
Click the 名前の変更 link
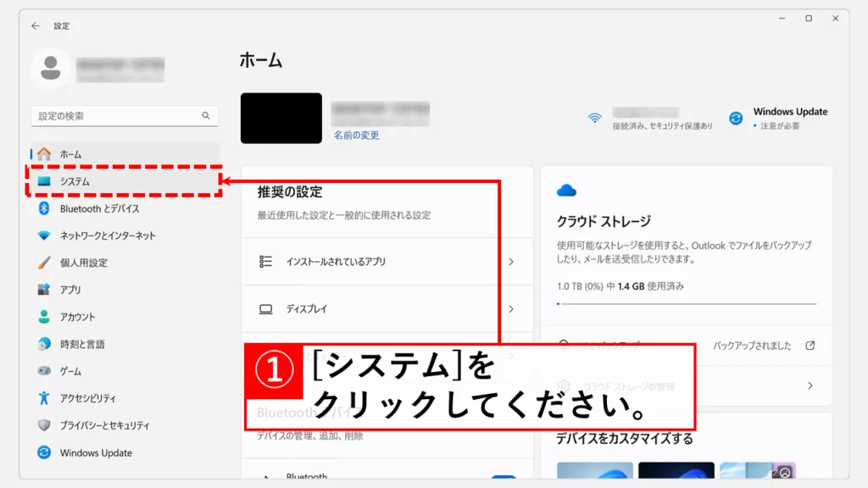point(356,135)
